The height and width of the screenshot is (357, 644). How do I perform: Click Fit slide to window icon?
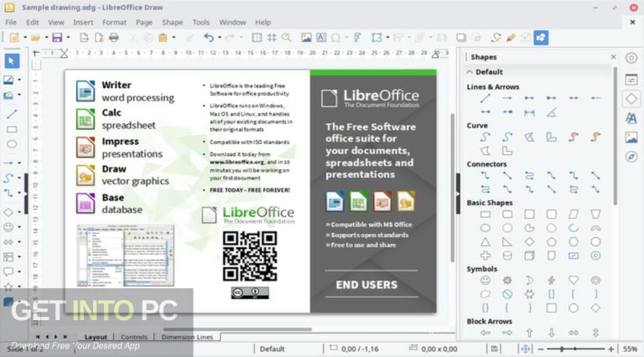pyautogui.click(x=525, y=349)
